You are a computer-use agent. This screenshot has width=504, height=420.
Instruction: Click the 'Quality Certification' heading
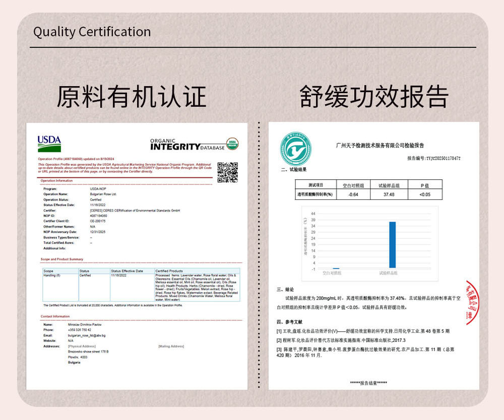click(x=92, y=32)
